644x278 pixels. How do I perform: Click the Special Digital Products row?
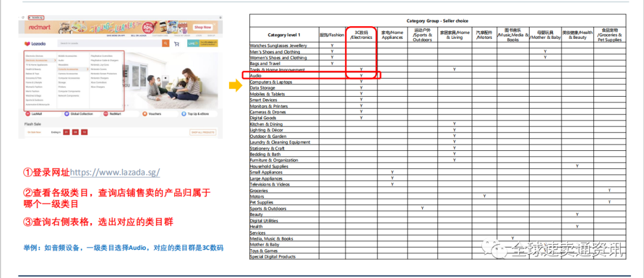pyautogui.click(x=438, y=257)
